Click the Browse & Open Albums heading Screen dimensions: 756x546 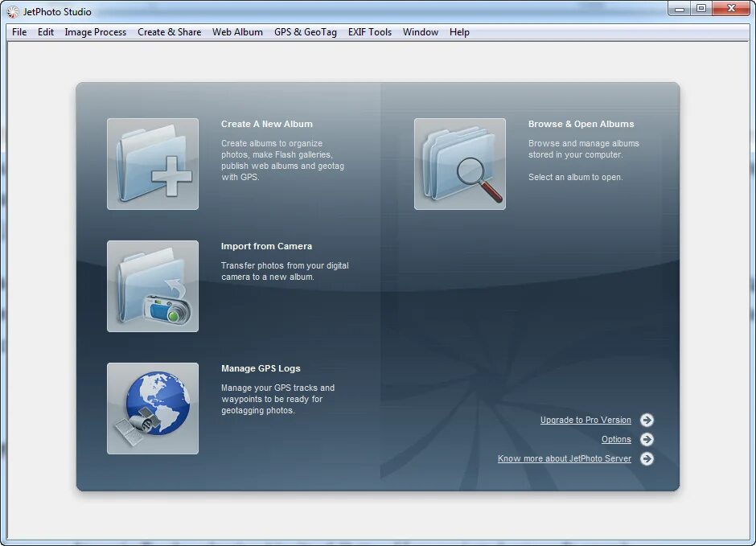click(x=581, y=124)
